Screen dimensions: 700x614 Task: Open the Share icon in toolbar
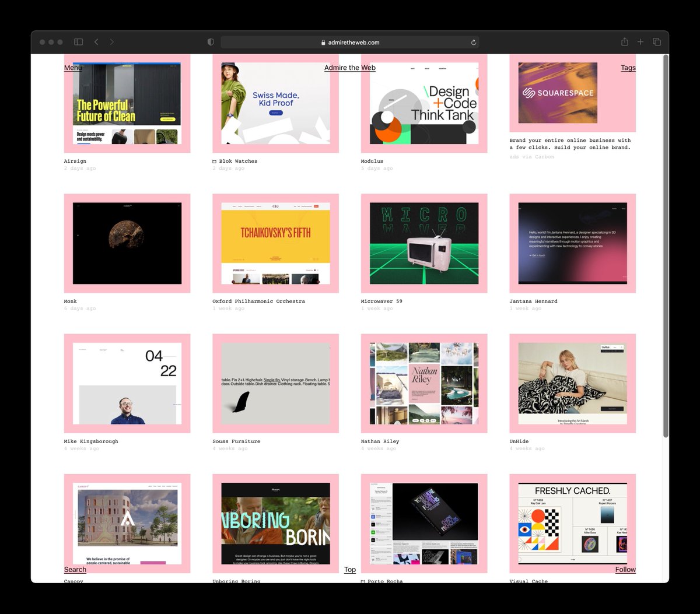click(625, 41)
